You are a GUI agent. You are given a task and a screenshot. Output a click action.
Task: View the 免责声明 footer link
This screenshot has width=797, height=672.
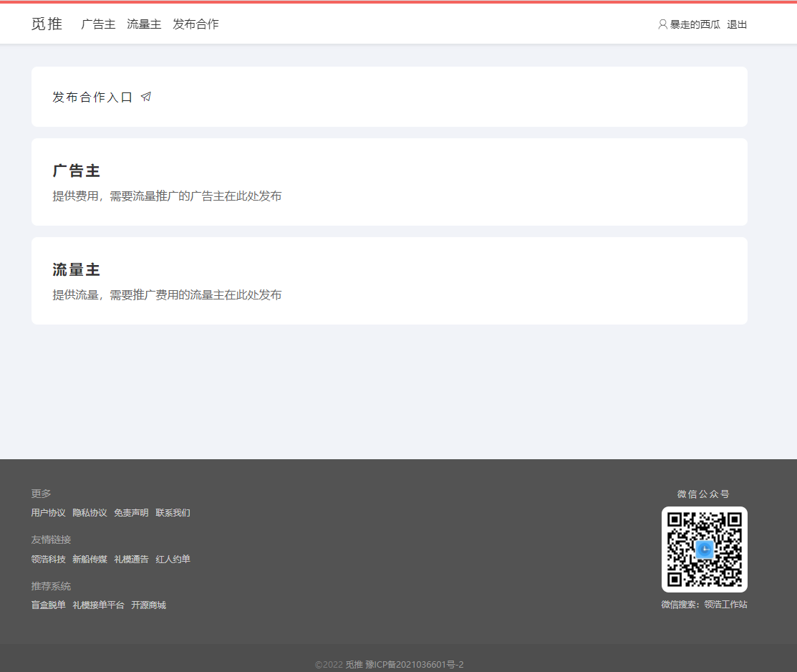[x=131, y=513]
